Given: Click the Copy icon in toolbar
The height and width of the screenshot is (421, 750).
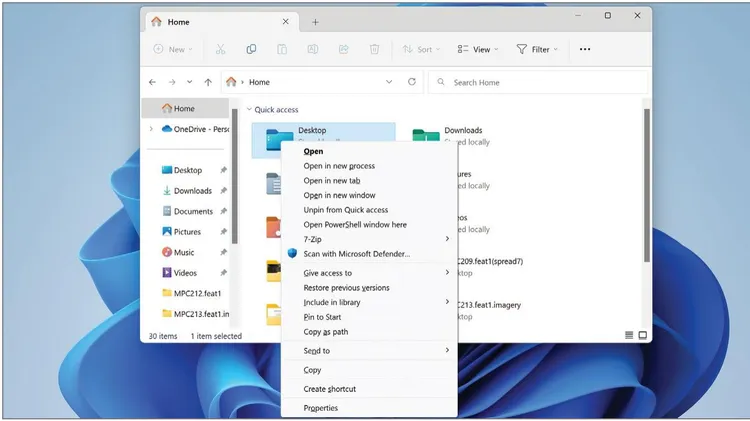Looking at the screenshot, I should click(251, 49).
